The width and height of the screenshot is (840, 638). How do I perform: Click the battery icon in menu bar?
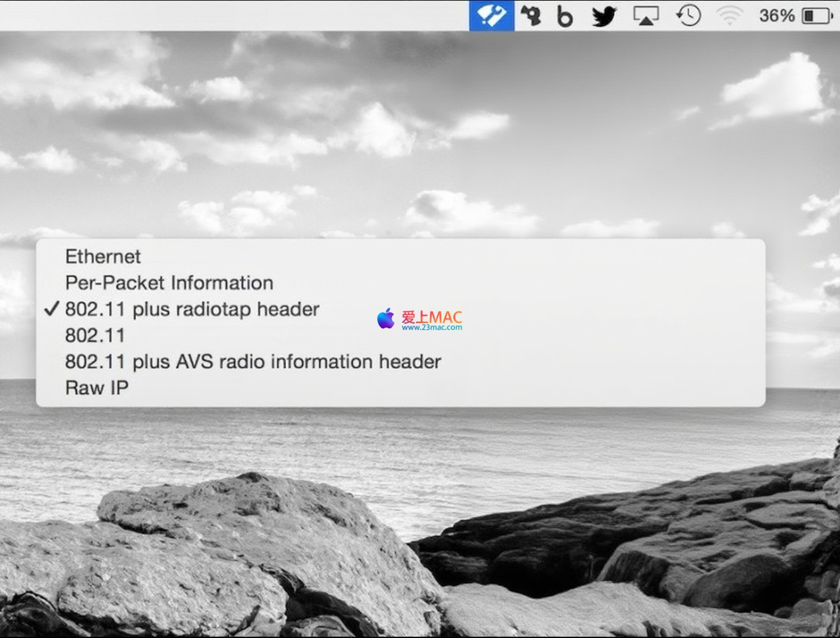pyautogui.click(x=817, y=15)
